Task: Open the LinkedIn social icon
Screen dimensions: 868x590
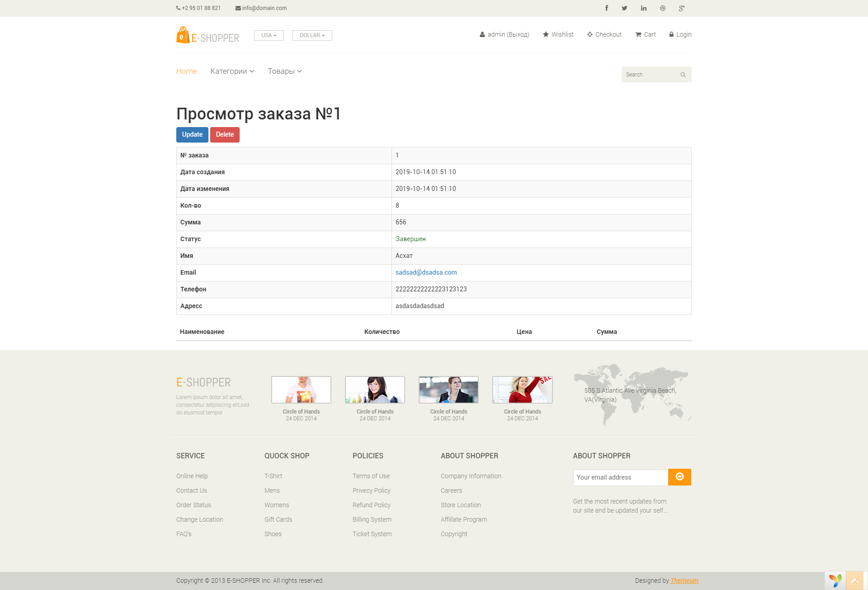Action: point(643,8)
